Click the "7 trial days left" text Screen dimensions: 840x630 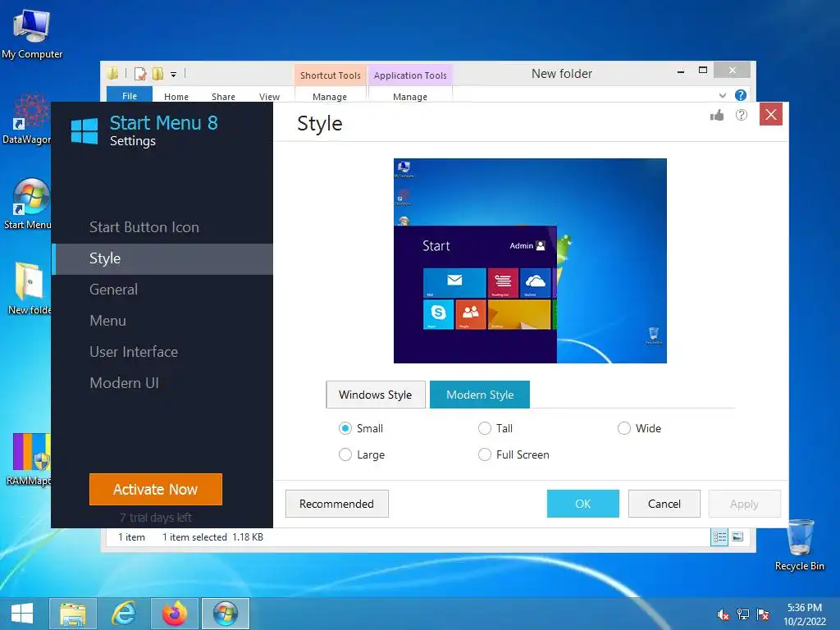pyautogui.click(x=156, y=518)
